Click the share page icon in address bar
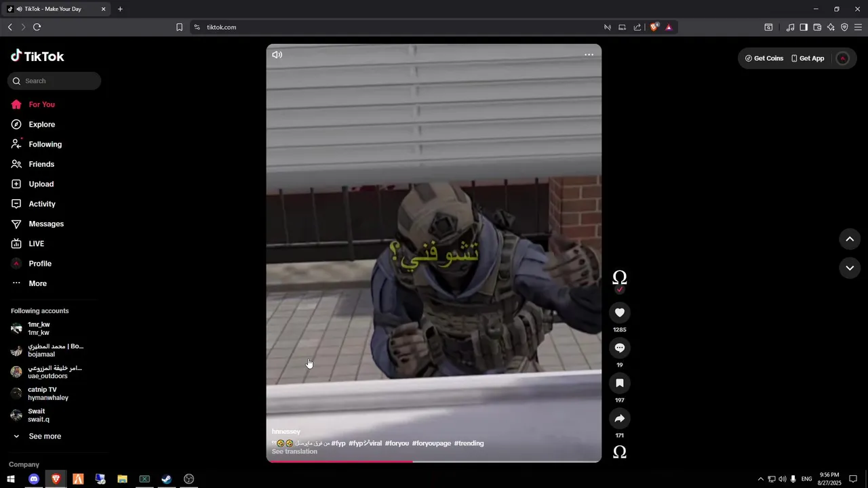 [637, 27]
